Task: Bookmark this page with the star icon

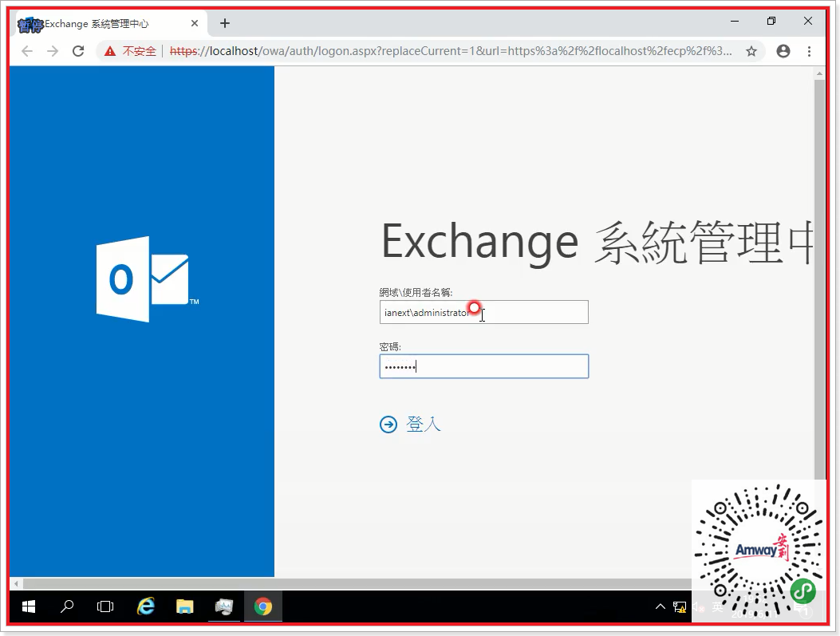Action: (x=751, y=51)
